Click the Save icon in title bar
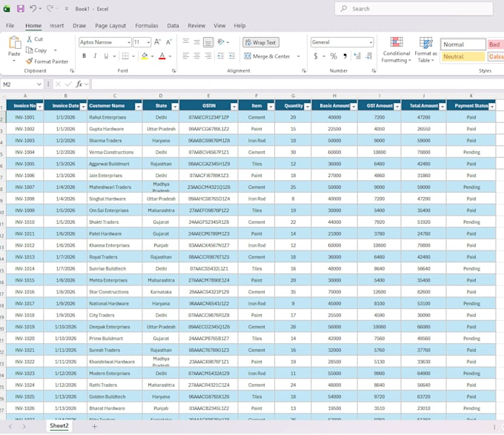 (21, 9)
